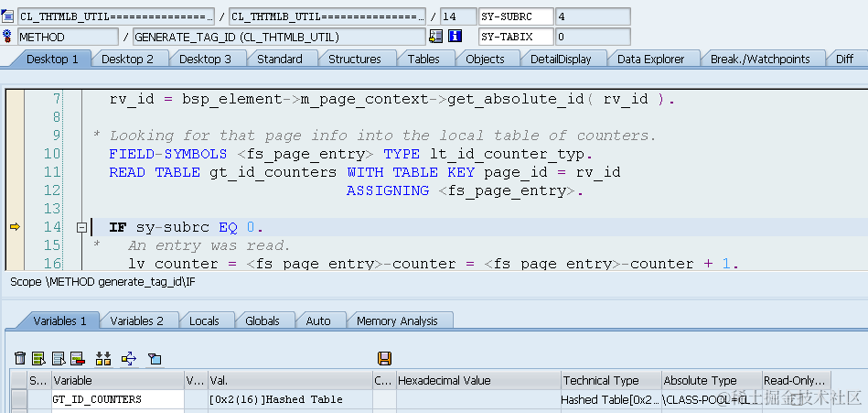
Task: Click the SY-TABIX value field showing 0
Action: [x=593, y=37]
